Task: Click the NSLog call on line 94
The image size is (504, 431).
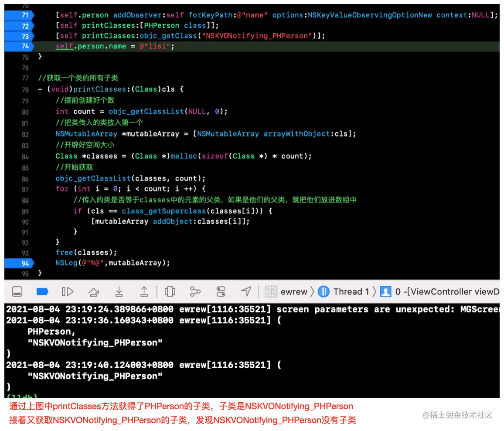Action: pyautogui.click(x=67, y=263)
